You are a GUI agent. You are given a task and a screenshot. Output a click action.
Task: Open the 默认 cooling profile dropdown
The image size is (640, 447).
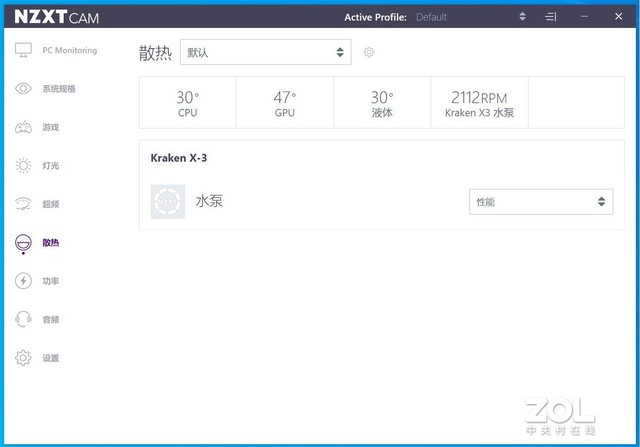click(x=266, y=52)
